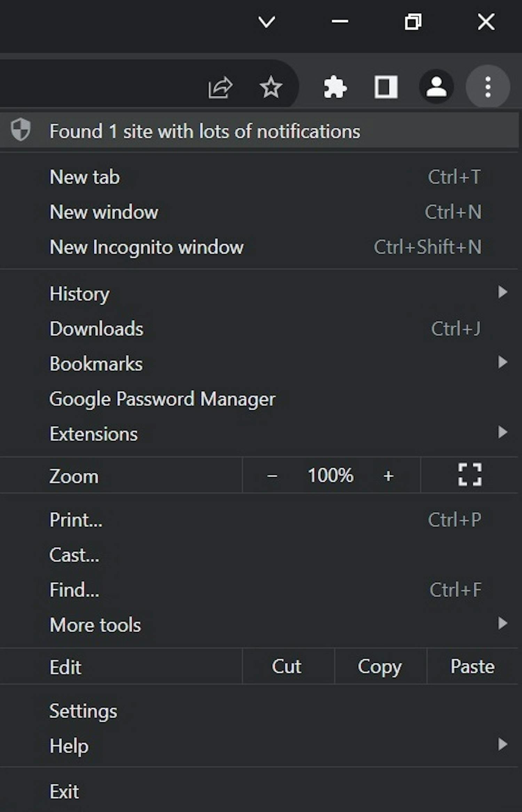
Task: Open Google Password Manager
Action: click(x=163, y=399)
